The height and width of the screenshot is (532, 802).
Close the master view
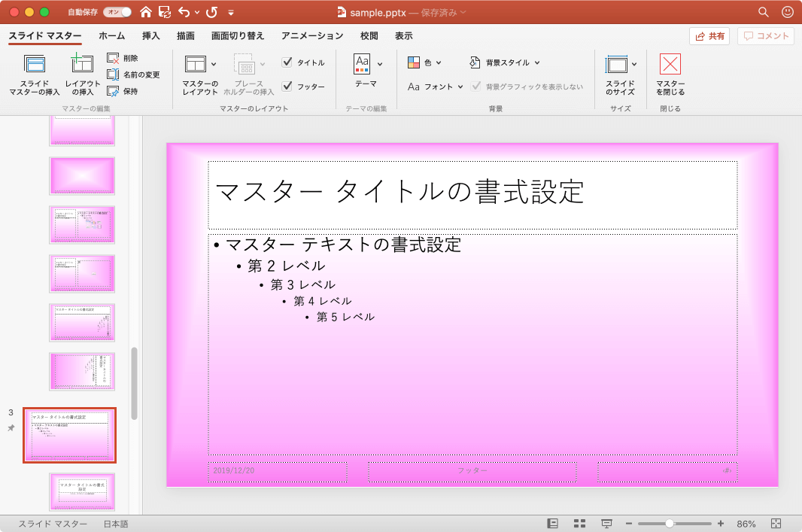(x=670, y=65)
